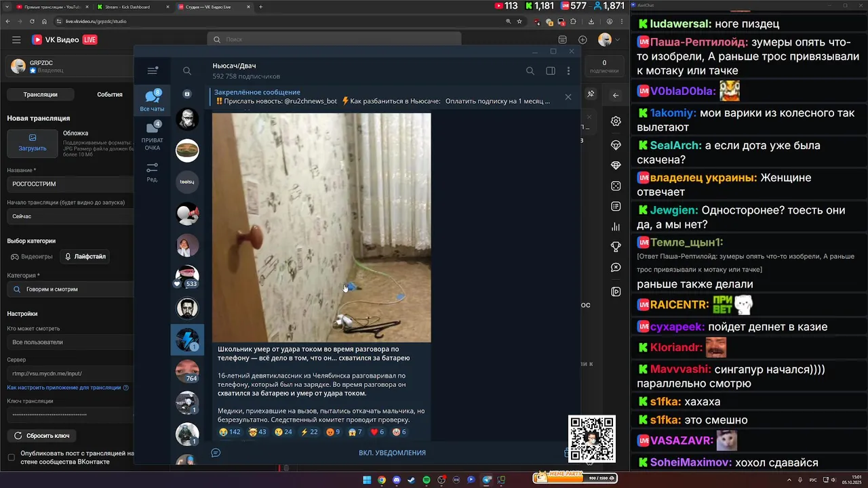
Task: Click 'ВКЛ. УВЕДОМЛЕНИЯ' in Telegram
Action: tap(392, 453)
